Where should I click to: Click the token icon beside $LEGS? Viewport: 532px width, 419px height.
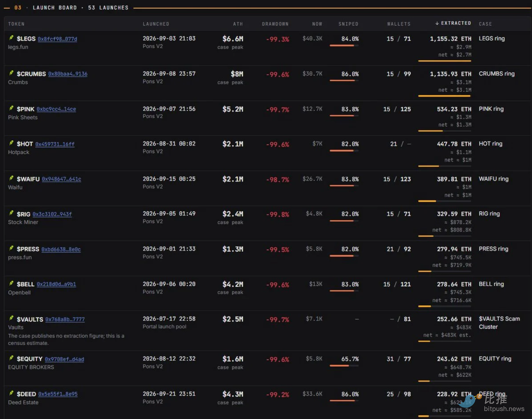pos(11,38)
